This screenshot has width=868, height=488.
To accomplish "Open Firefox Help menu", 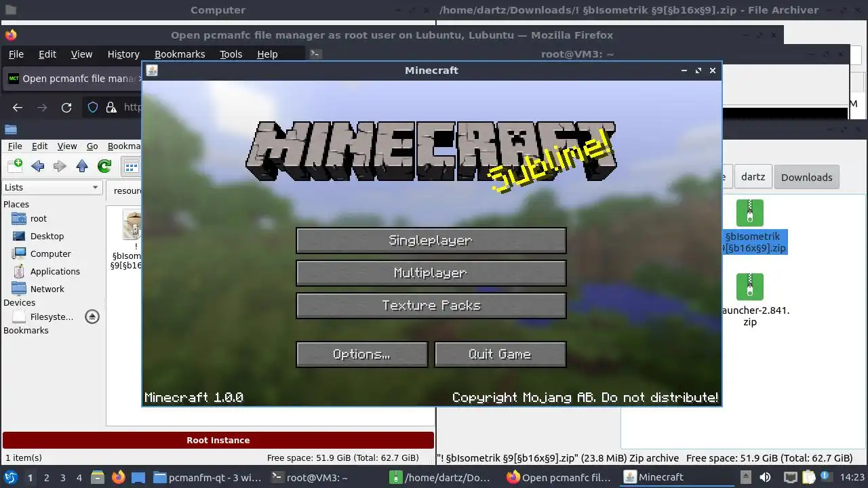I will click(267, 54).
